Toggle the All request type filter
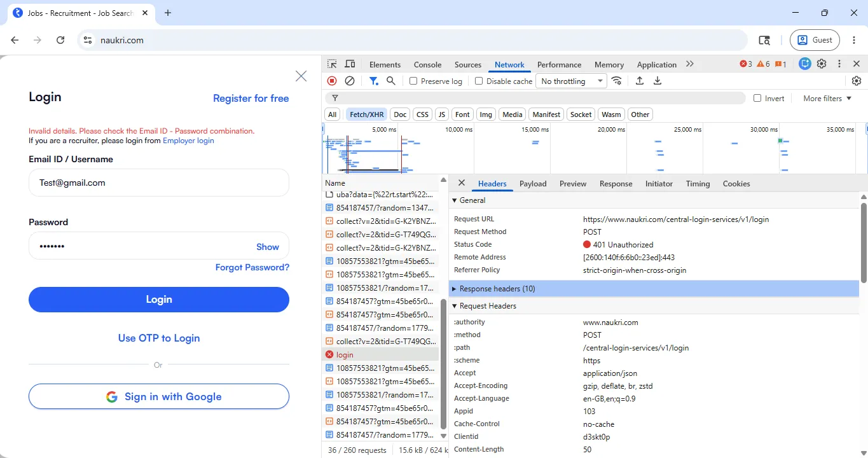The image size is (868, 458). tap(333, 114)
